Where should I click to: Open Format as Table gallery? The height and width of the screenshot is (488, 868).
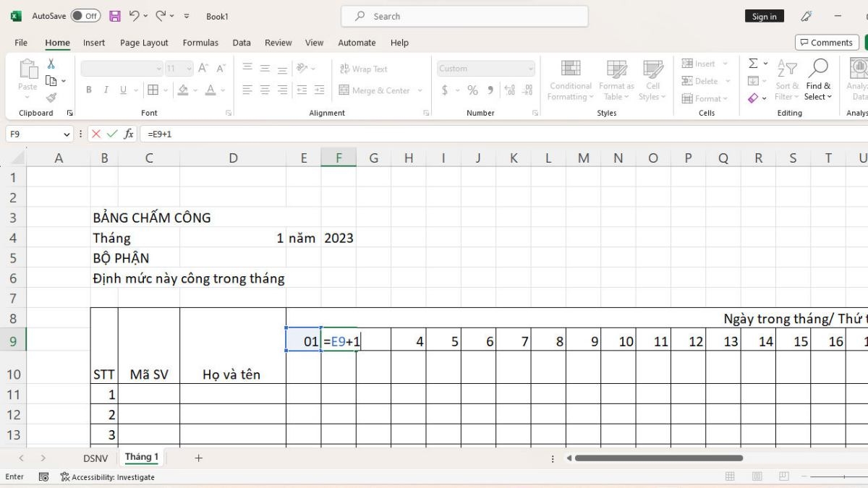616,80
